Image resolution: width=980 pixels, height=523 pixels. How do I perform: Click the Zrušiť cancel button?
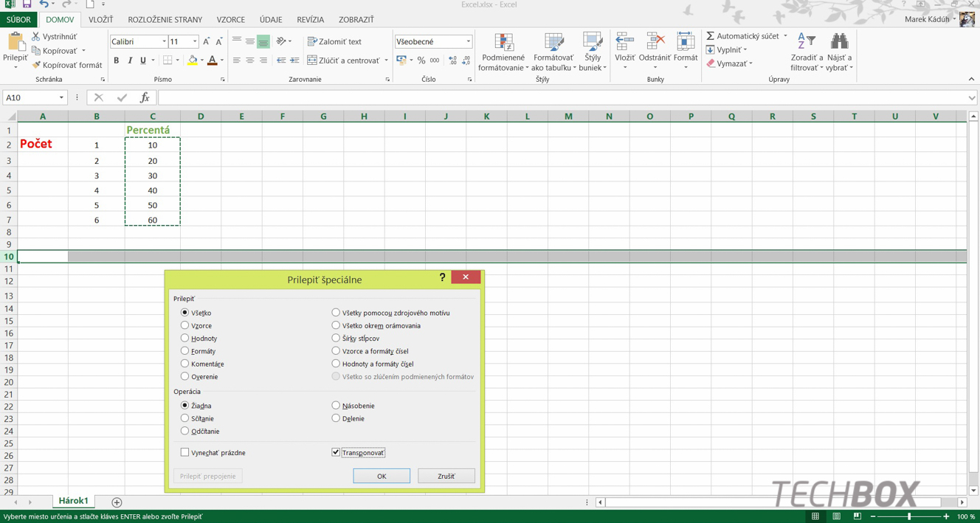446,476
